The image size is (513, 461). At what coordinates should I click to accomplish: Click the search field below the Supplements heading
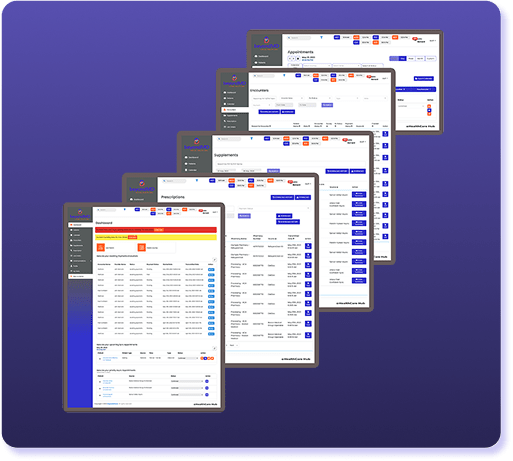[290, 164]
